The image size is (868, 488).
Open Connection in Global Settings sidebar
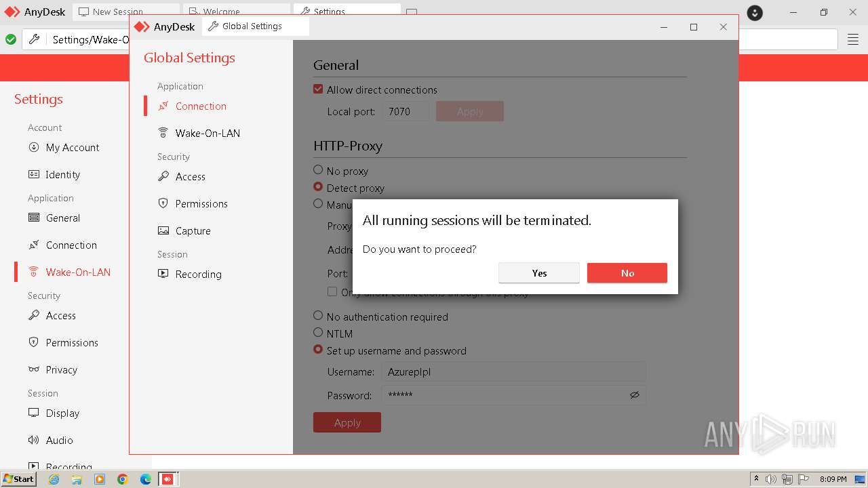click(x=201, y=106)
